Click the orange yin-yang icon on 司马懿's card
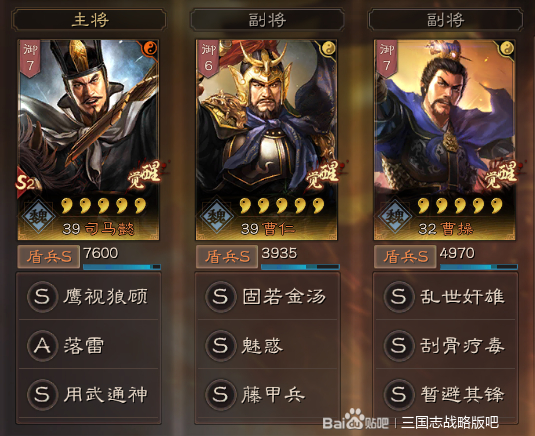 click(150, 48)
